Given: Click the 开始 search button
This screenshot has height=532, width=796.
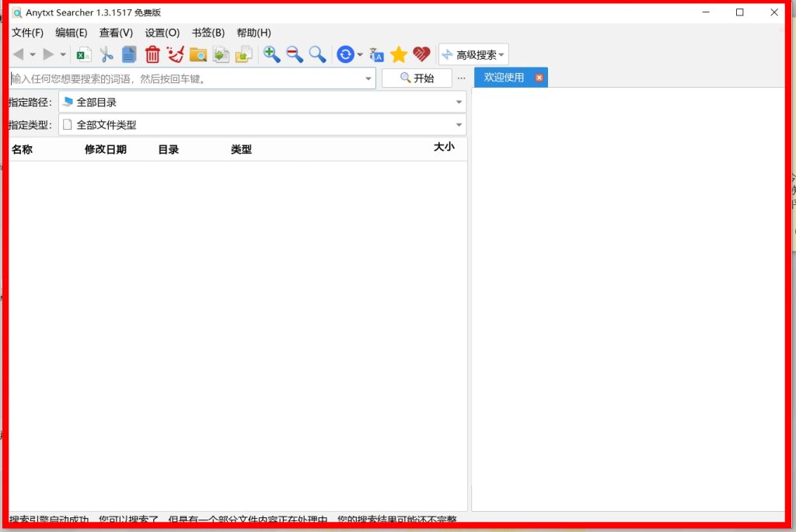Looking at the screenshot, I should 417,78.
